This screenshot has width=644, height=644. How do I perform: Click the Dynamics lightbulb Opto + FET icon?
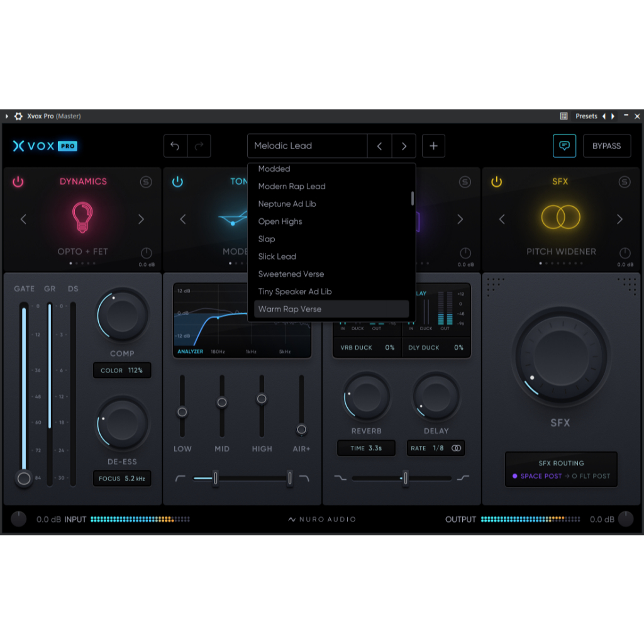pyautogui.click(x=82, y=218)
